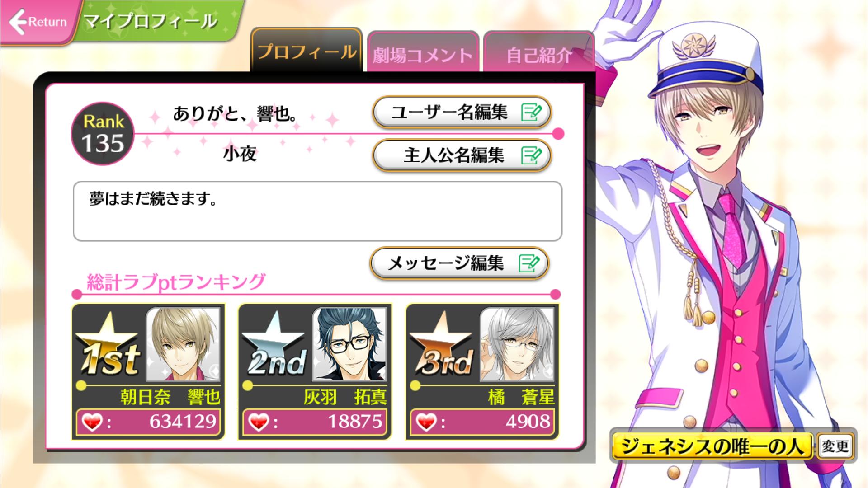Tap the Rank 135 circle badge
Viewport: 868px width, 488px height.
[x=103, y=133]
